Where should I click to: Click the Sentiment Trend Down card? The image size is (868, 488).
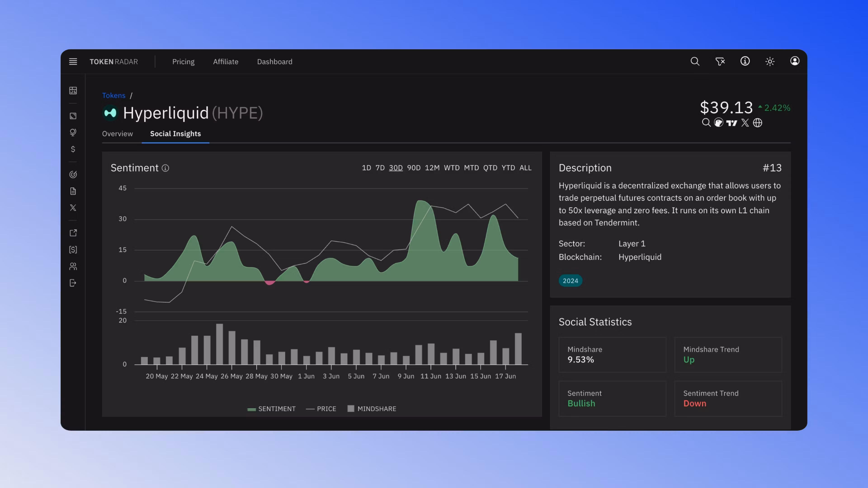point(728,398)
